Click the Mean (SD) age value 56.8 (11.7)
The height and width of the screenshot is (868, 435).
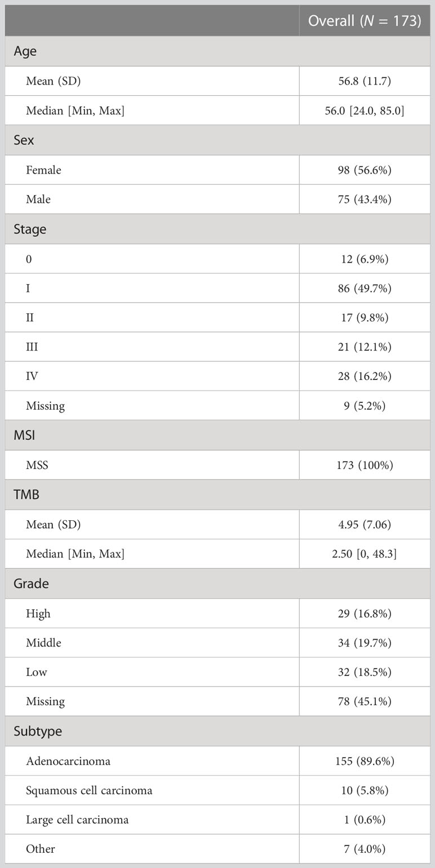365,81
